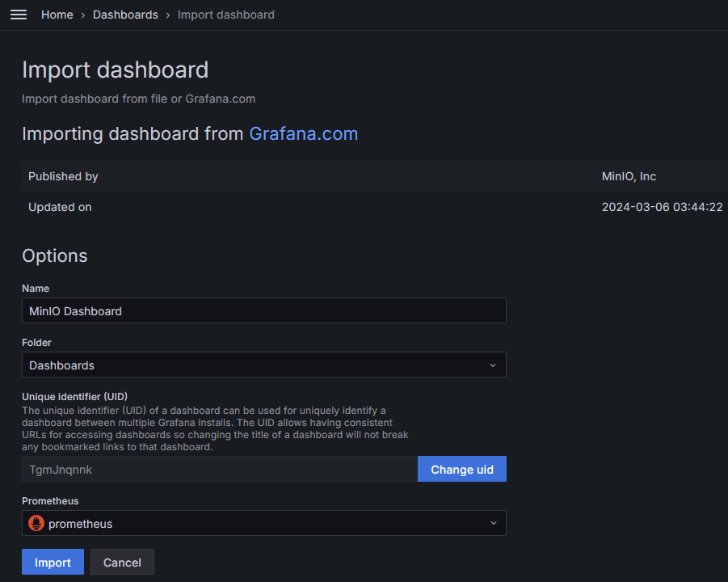Cancel the dashboard import
This screenshot has height=582, width=728.
coord(122,562)
